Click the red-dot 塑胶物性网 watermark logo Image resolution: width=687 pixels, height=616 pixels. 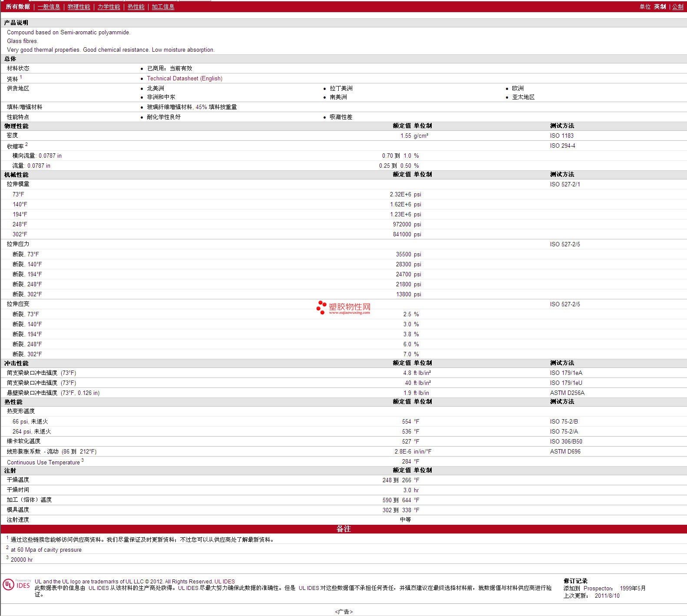coord(343,308)
